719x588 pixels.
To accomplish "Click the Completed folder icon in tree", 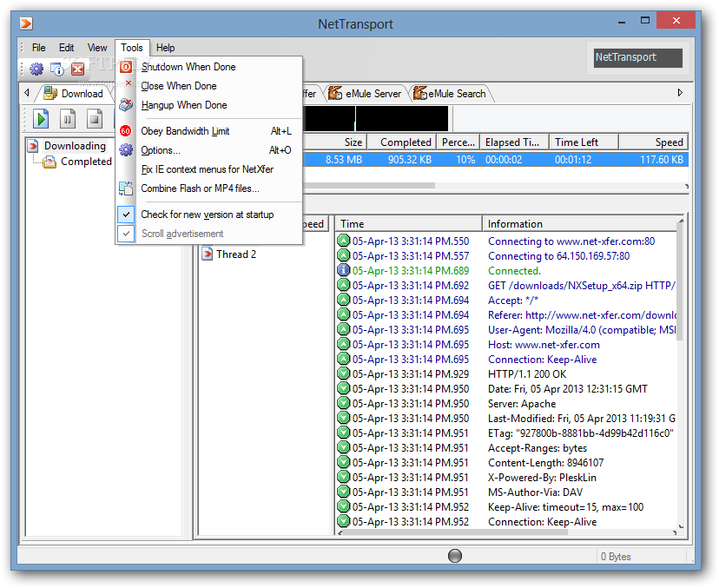I will (49, 162).
